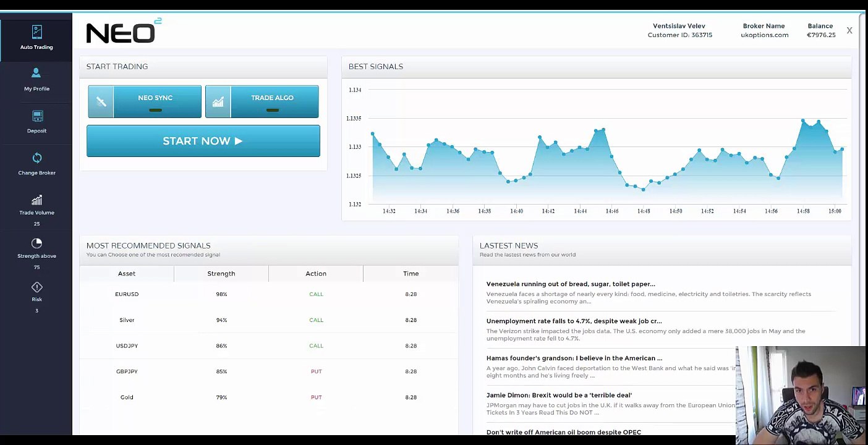Open the Auto Trading sidebar icon
The image size is (868, 445).
(36, 32)
